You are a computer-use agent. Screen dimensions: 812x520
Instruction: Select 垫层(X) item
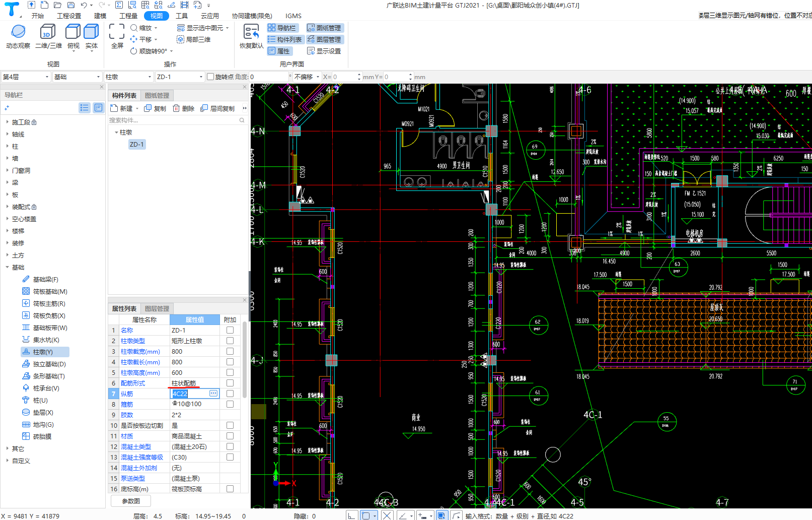click(38, 412)
